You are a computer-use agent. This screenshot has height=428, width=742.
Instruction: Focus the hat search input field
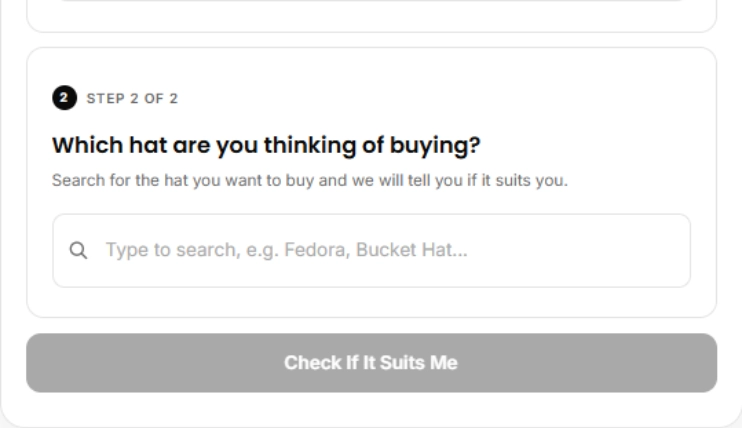pyautogui.click(x=371, y=250)
